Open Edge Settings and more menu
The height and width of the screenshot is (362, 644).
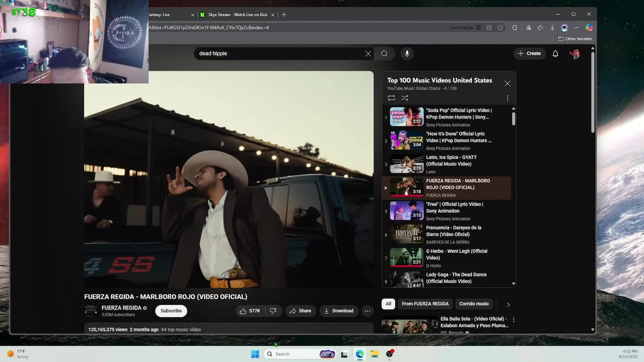click(x=577, y=28)
